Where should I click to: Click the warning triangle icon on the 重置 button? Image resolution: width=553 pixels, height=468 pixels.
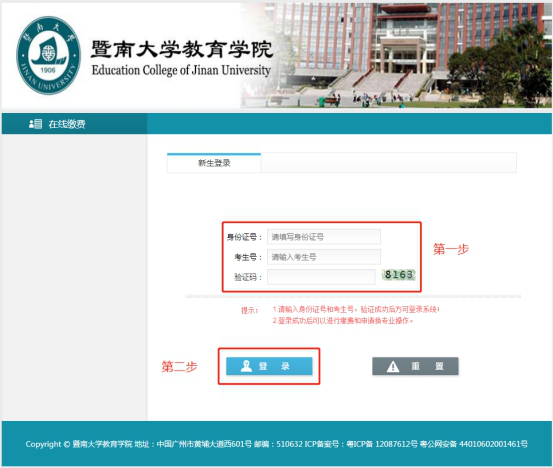[393, 367]
